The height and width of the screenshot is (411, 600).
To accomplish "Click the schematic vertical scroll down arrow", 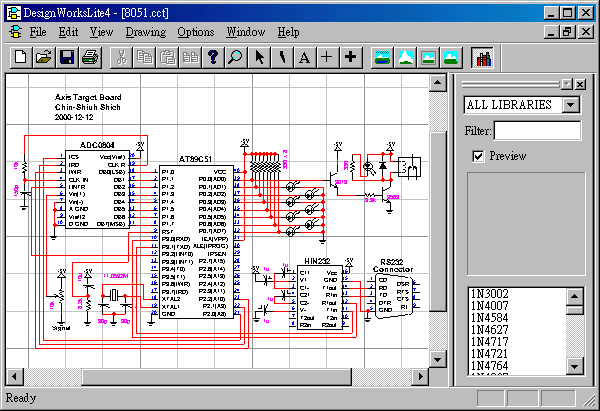I will (x=437, y=359).
